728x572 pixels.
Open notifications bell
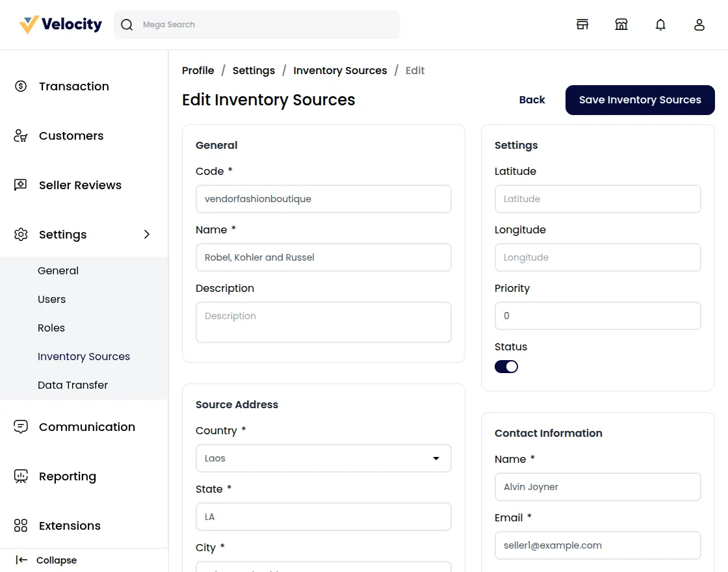click(x=660, y=25)
